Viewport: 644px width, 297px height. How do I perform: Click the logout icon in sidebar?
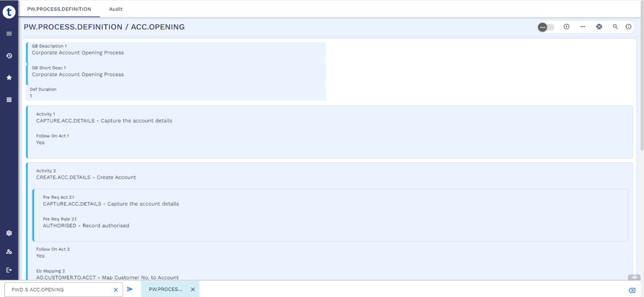(9, 270)
